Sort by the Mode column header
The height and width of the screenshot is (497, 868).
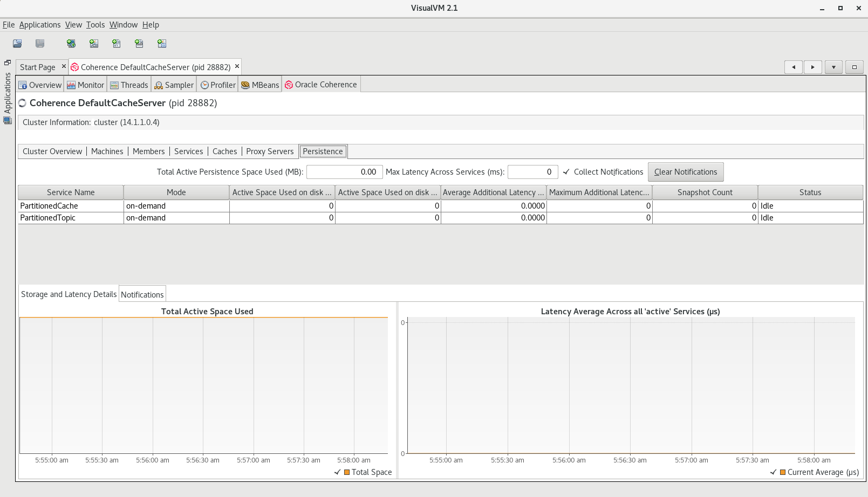(x=176, y=192)
